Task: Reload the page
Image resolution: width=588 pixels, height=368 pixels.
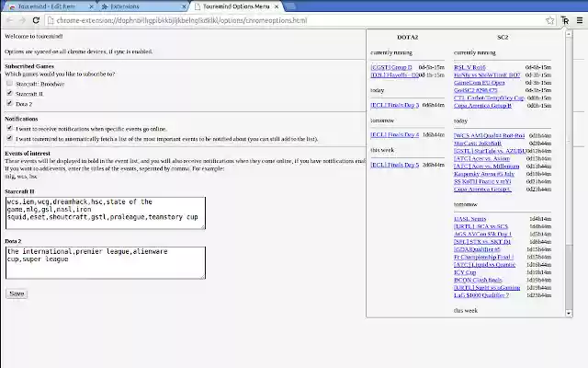Action: click(36, 20)
